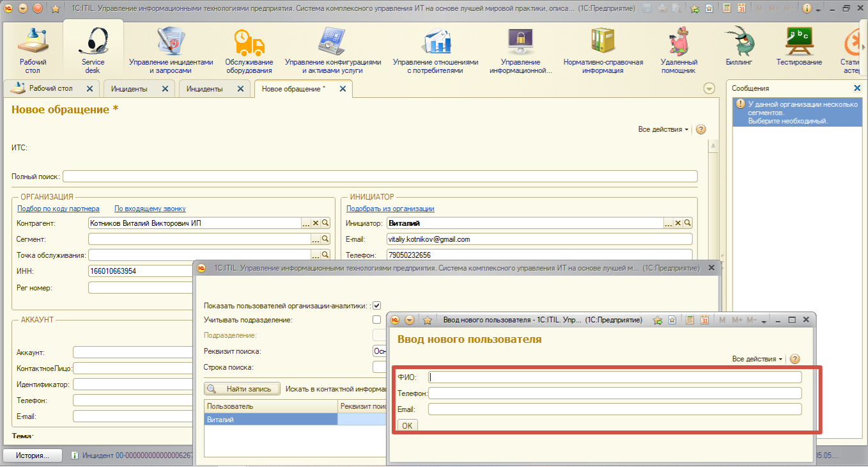Clear the Контрагент field value
868x467 pixels.
[316, 223]
